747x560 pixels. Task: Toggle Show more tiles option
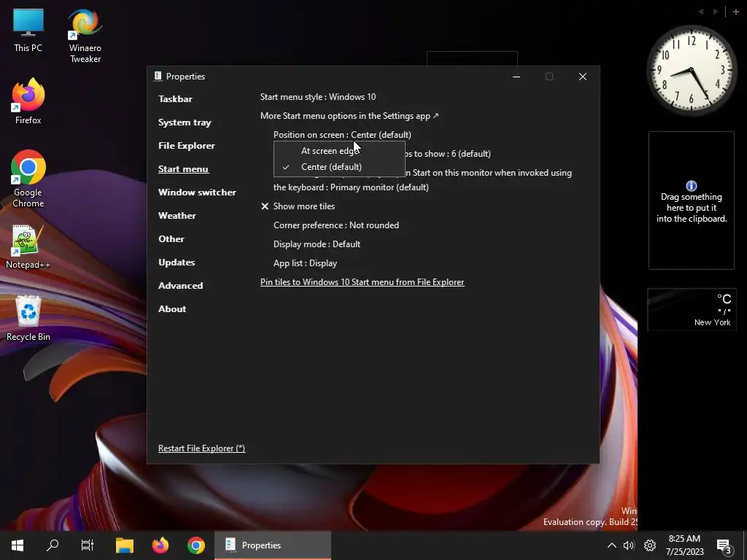click(x=298, y=206)
